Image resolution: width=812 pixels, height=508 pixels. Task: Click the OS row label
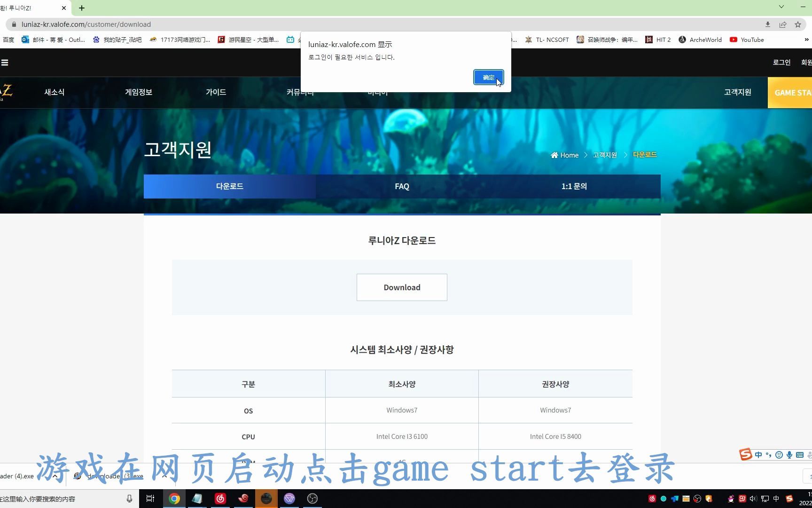(x=248, y=411)
